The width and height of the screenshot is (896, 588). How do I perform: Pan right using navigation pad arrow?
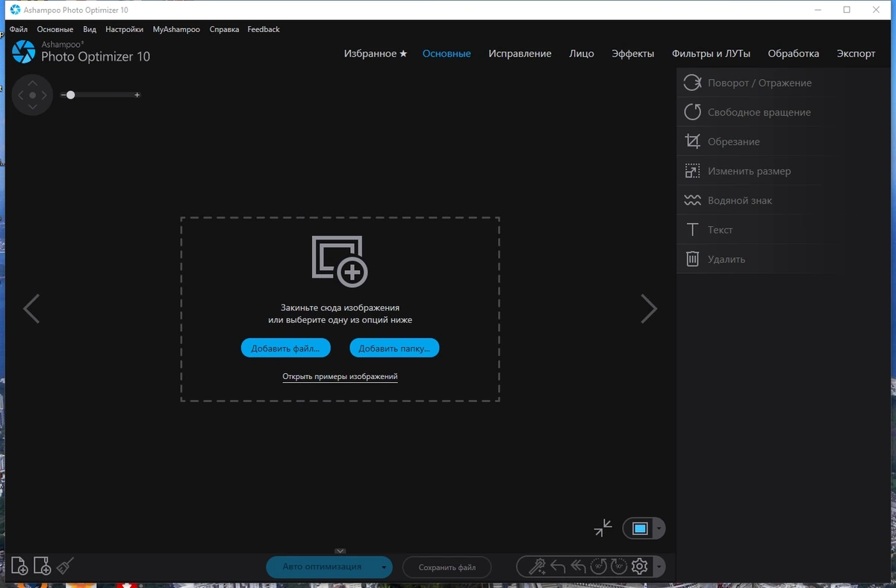tap(45, 96)
